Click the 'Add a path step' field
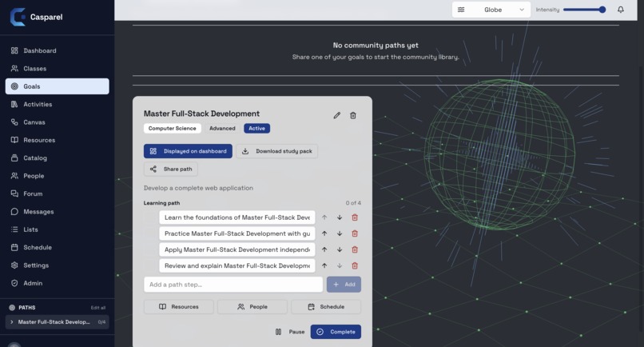This screenshot has height=347, width=644. (233, 285)
